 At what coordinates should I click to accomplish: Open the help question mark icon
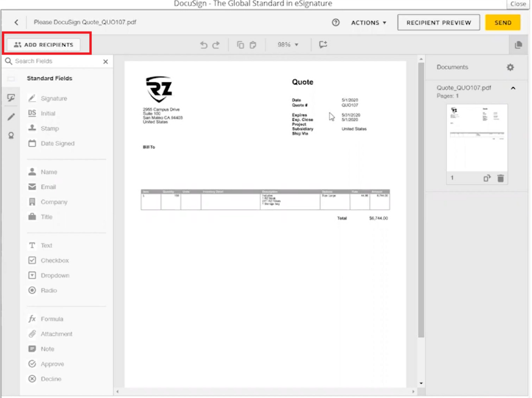point(336,23)
